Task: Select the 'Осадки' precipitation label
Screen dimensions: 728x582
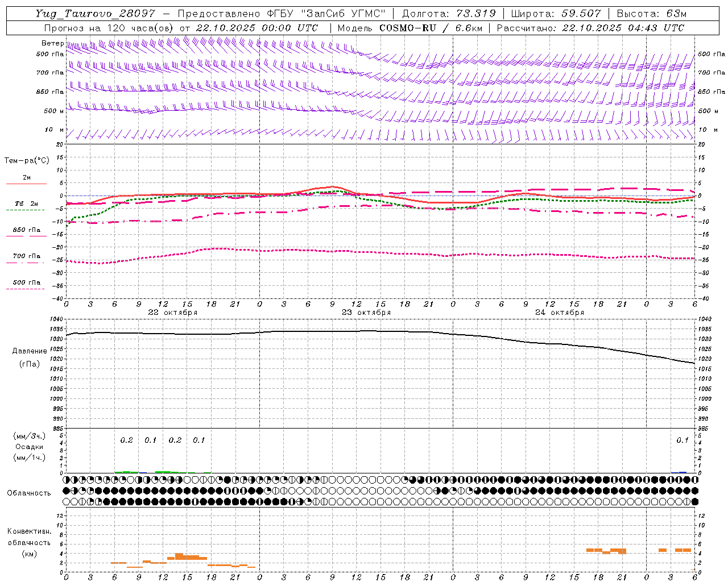Action: pyautogui.click(x=30, y=447)
